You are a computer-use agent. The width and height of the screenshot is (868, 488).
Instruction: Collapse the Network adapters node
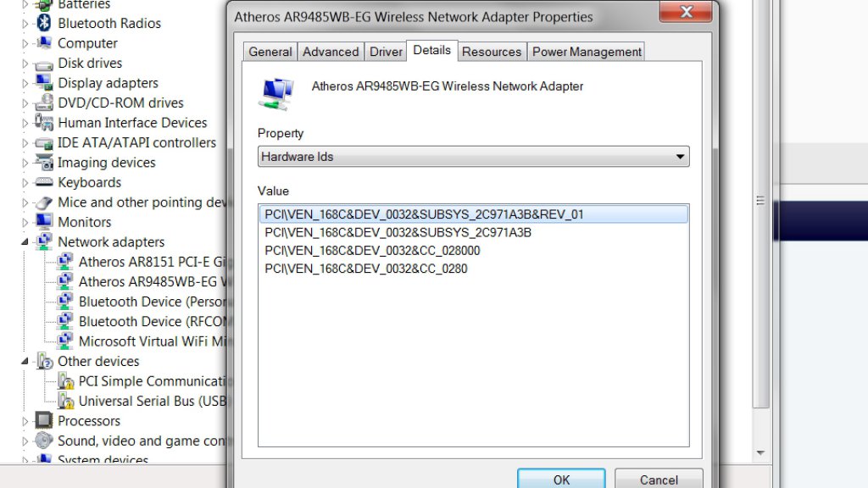click(x=25, y=241)
